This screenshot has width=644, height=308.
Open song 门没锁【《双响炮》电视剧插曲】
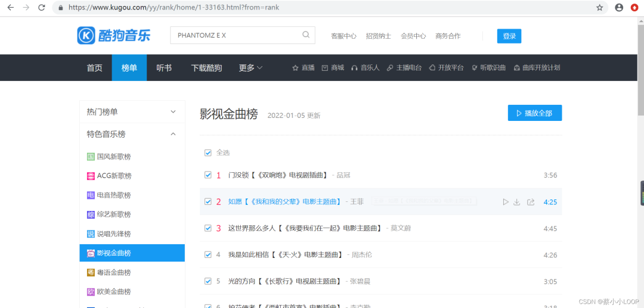pos(278,175)
